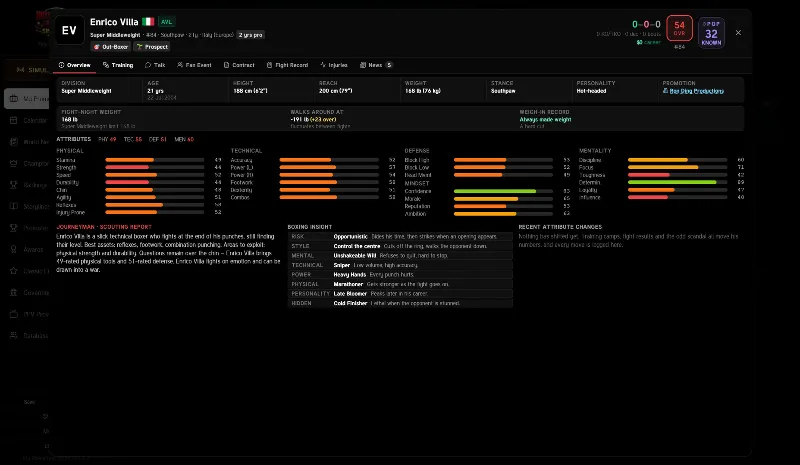
Task: Click the MEN 60 attribute summary
Action: (x=184, y=139)
